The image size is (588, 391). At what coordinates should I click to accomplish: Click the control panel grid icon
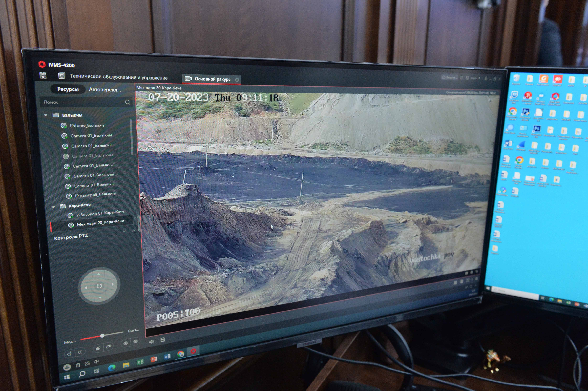click(43, 76)
